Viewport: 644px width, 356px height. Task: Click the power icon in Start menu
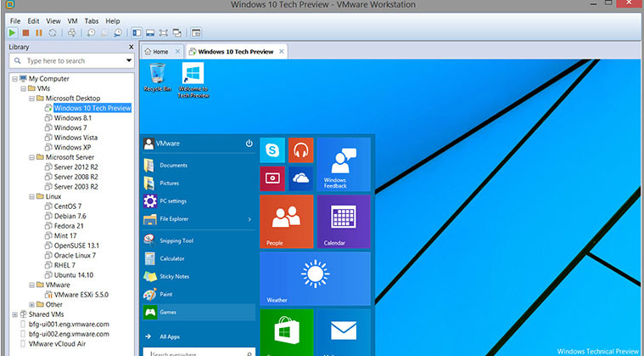coord(249,144)
